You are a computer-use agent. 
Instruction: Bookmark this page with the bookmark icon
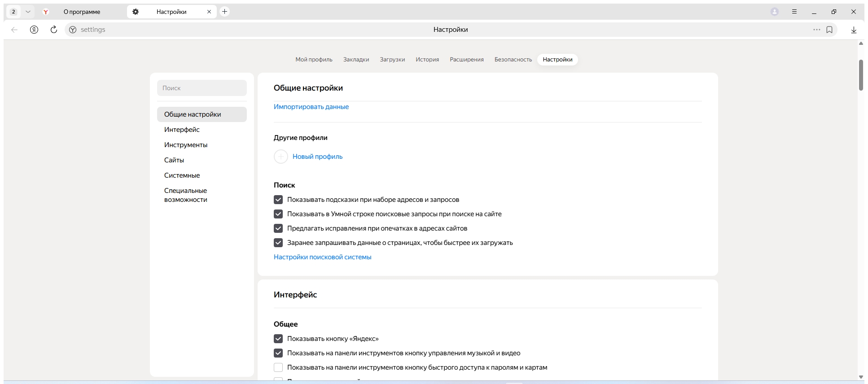829,30
